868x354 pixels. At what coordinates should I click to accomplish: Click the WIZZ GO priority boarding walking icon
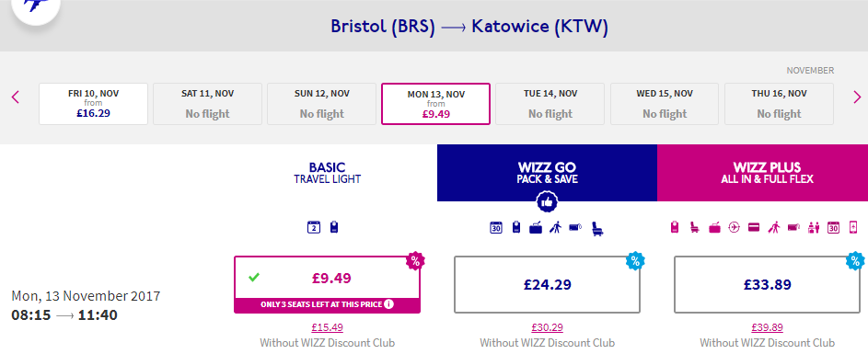click(x=555, y=227)
